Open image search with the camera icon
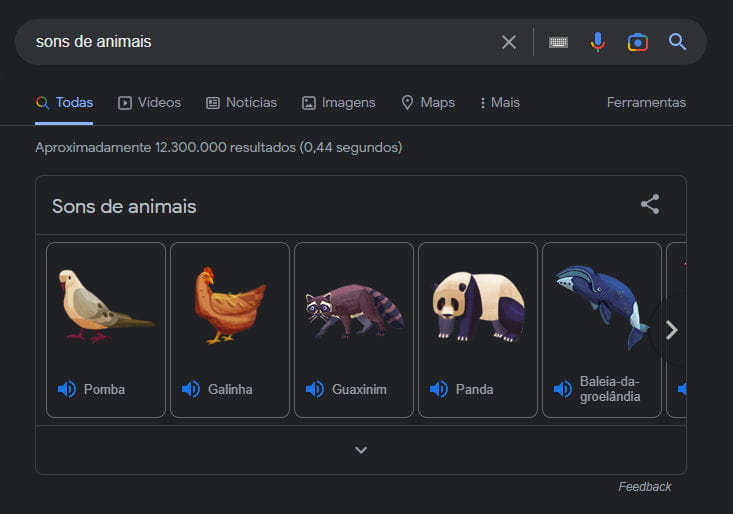Image resolution: width=733 pixels, height=514 pixels. [638, 43]
